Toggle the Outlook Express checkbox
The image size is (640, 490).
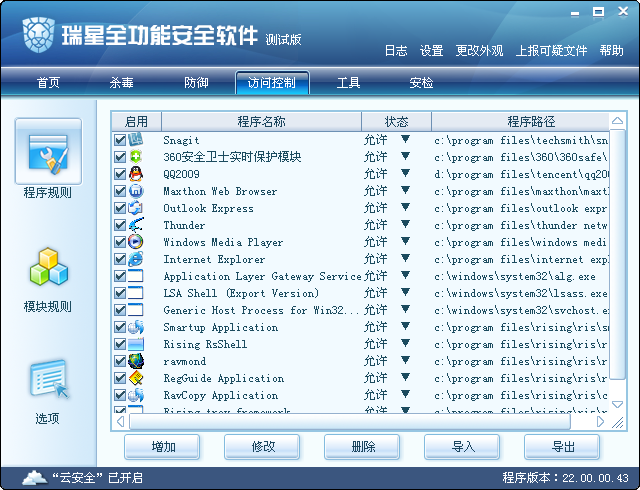[120, 208]
